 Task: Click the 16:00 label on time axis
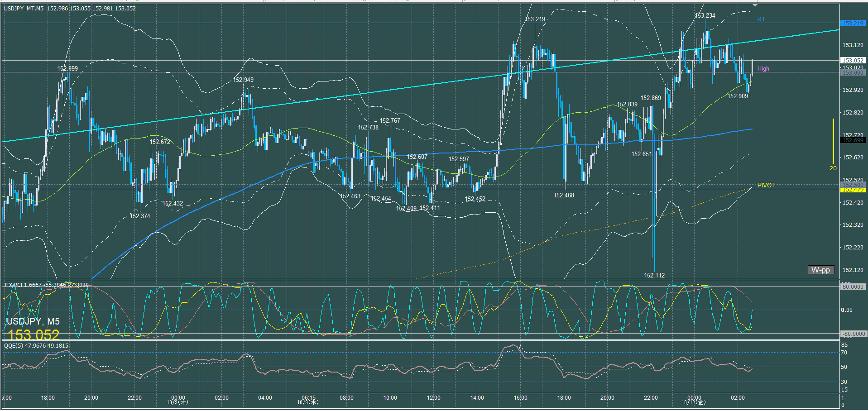coord(520,398)
